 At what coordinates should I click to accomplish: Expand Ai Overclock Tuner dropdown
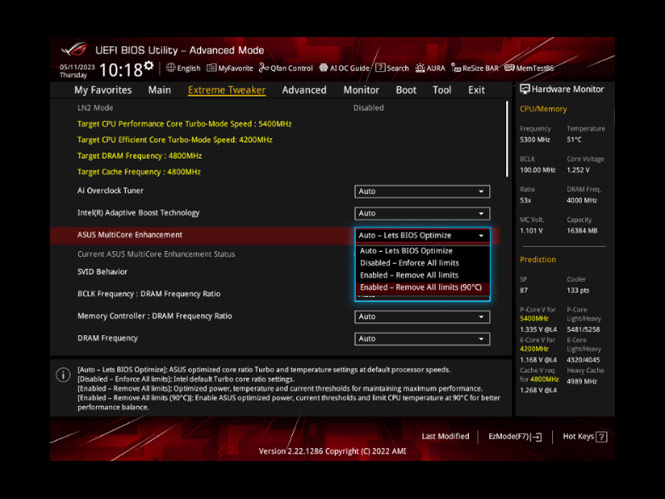422,191
